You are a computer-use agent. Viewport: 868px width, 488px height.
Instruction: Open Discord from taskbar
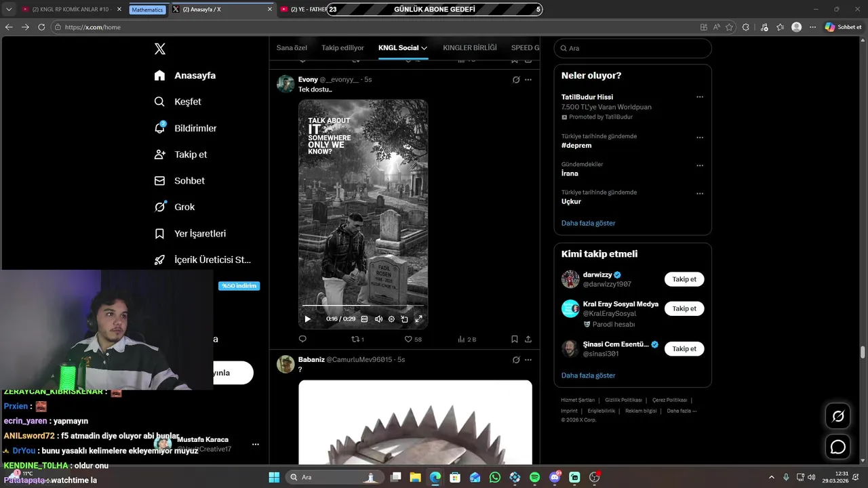point(555,477)
